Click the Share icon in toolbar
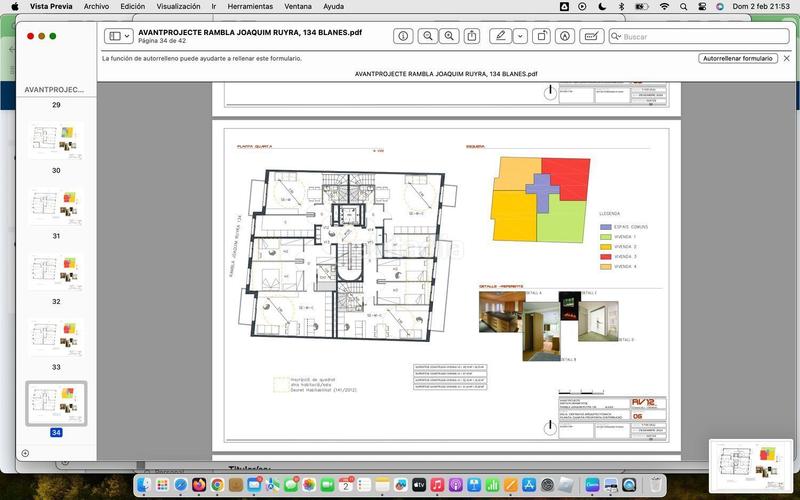 click(472, 36)
